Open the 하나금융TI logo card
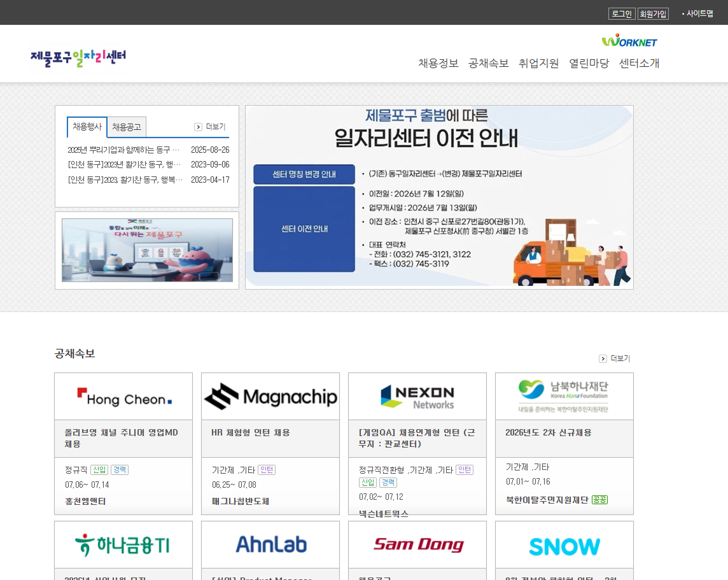728x580 pixels. (123, 545)
